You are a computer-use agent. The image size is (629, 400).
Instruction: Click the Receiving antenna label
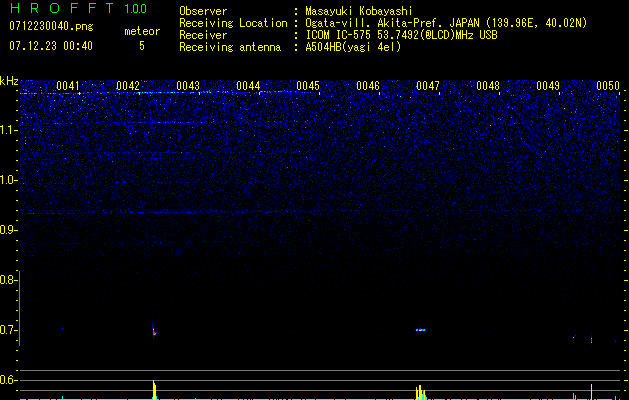(230, 47)
